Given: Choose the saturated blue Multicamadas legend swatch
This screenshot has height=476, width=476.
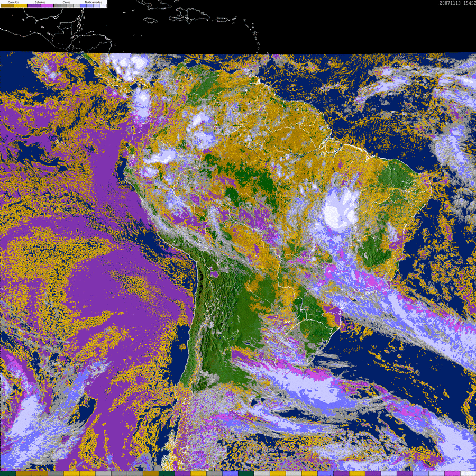Looking at the screenshot, I should click(x=84, y=5).
